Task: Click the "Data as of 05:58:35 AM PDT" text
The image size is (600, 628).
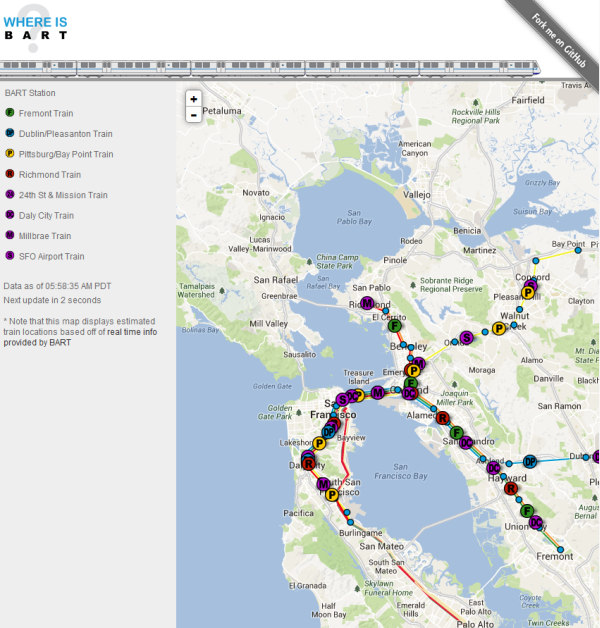Action: (x=57, y=286)
